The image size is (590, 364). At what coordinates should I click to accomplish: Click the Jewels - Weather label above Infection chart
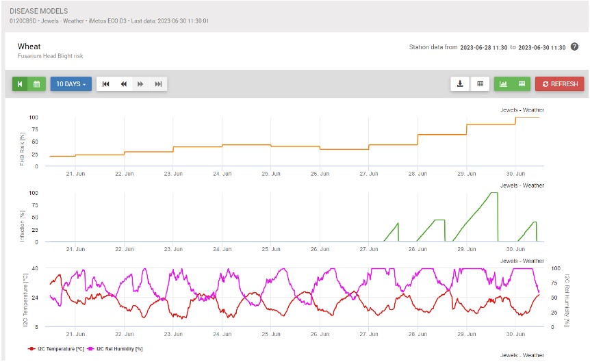[522, 185]
